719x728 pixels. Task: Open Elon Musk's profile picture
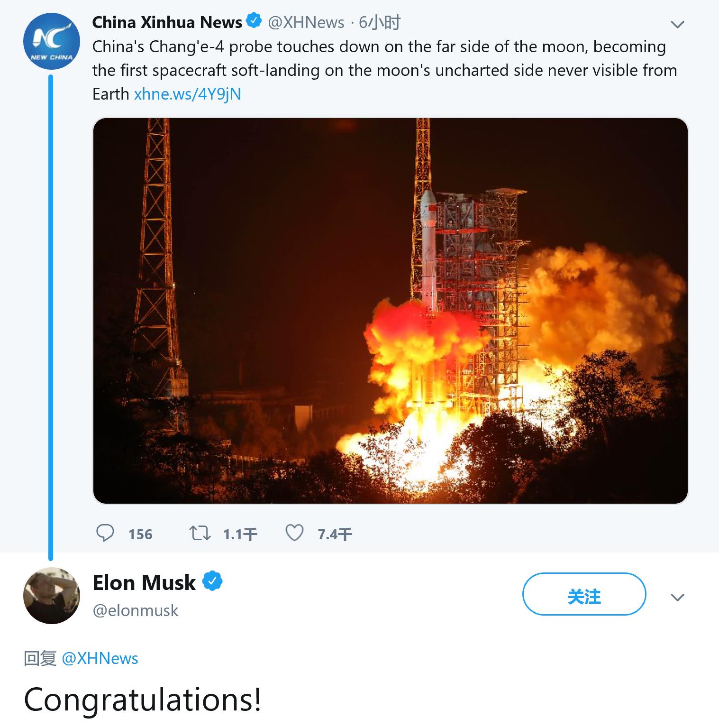click(51, 596)
